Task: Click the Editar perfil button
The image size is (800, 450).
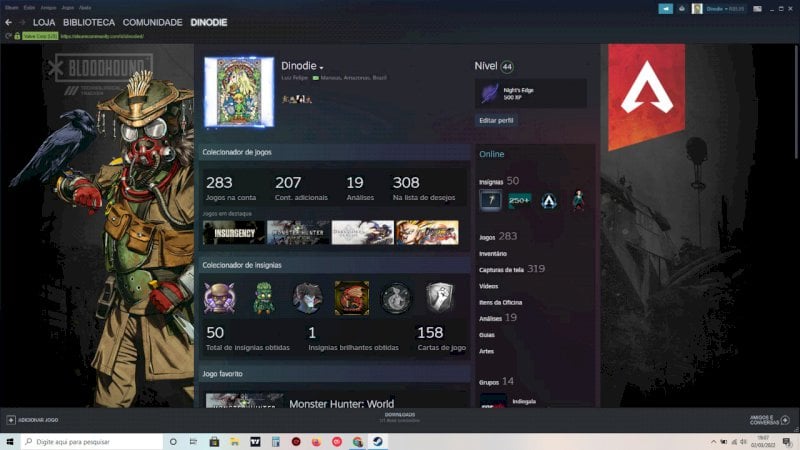Action: tap(496, 120)
